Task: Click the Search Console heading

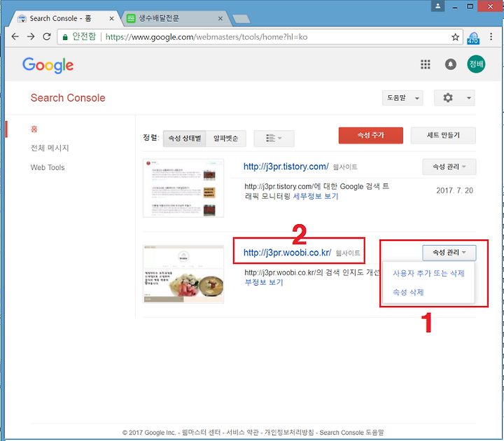Action: [68, 98]
